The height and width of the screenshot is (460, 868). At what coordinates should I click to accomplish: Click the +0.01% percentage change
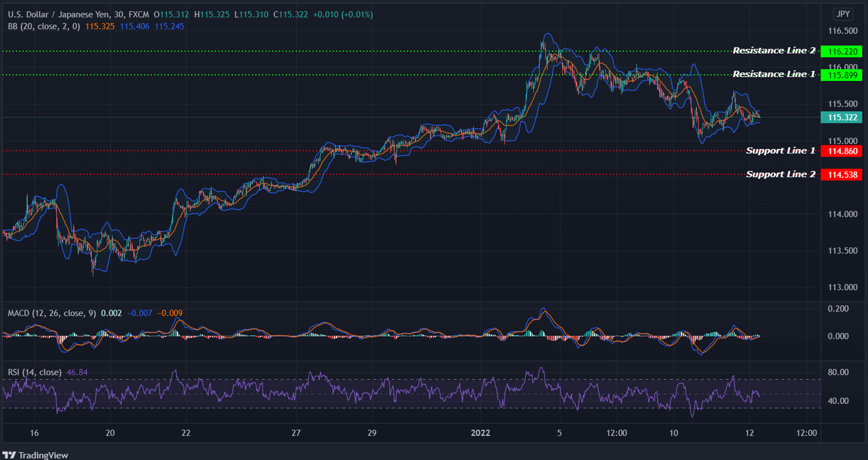point(357,14)
